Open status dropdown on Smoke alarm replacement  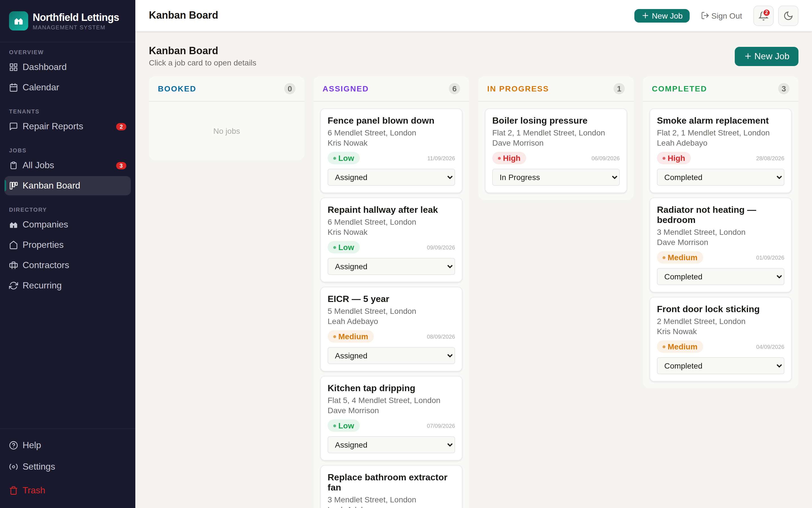click(720, 178)
